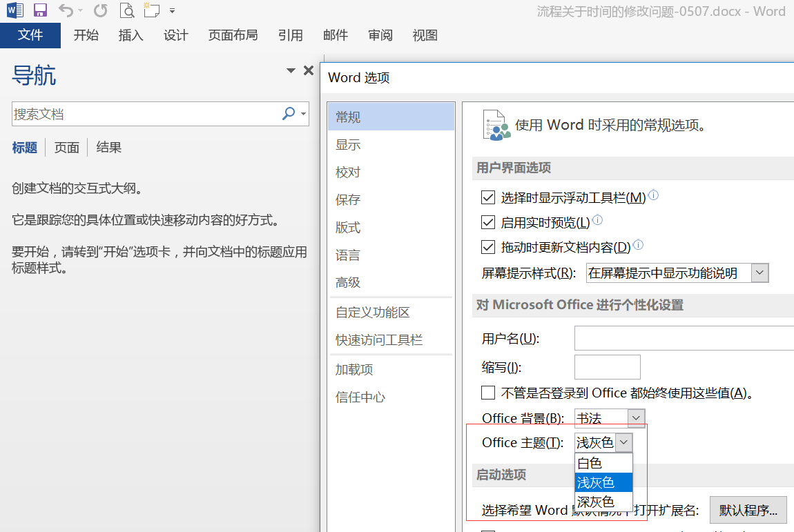Open navigation pane options arrow
The height and width of the screenshot is (532, 794).
click(291, 71)
